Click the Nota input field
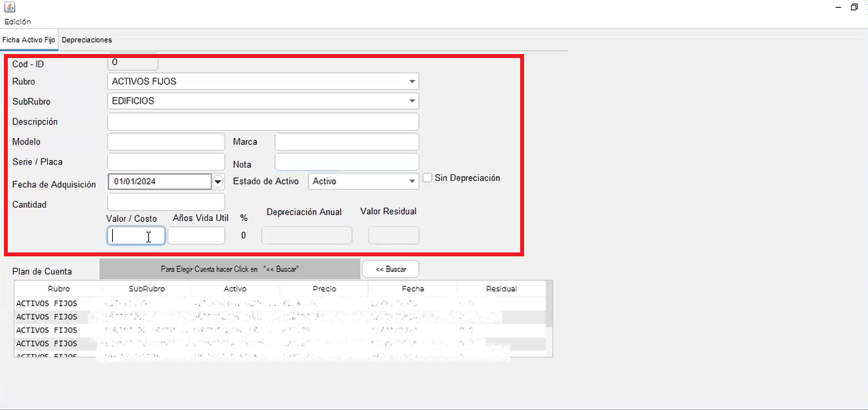This screenshot has width=868, height=410. [347, 161]
